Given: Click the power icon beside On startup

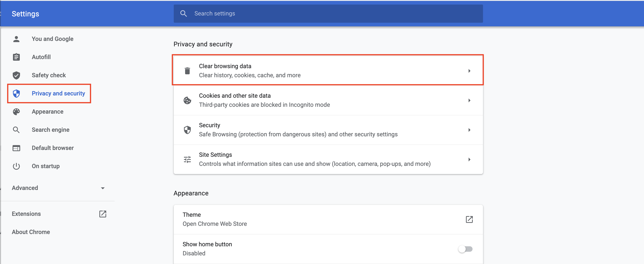Looking at the screenshot, I should tap(16, 166).
